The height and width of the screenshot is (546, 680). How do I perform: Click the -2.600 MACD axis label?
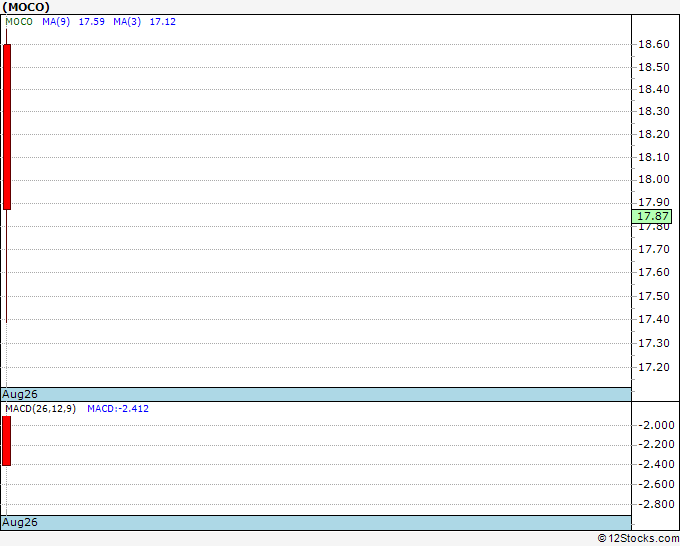[657, 484]
